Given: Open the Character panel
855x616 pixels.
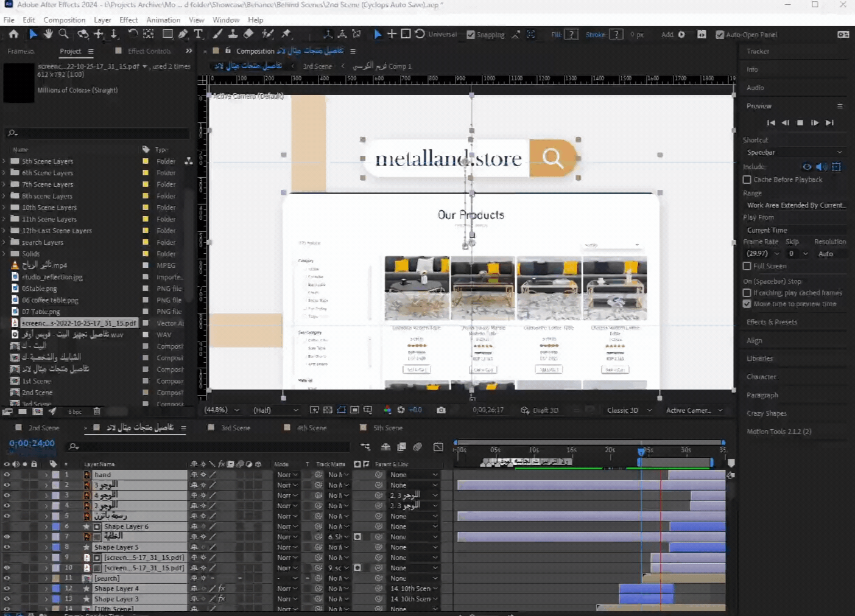Looking at the screenshot, I should tap(761, 377).
